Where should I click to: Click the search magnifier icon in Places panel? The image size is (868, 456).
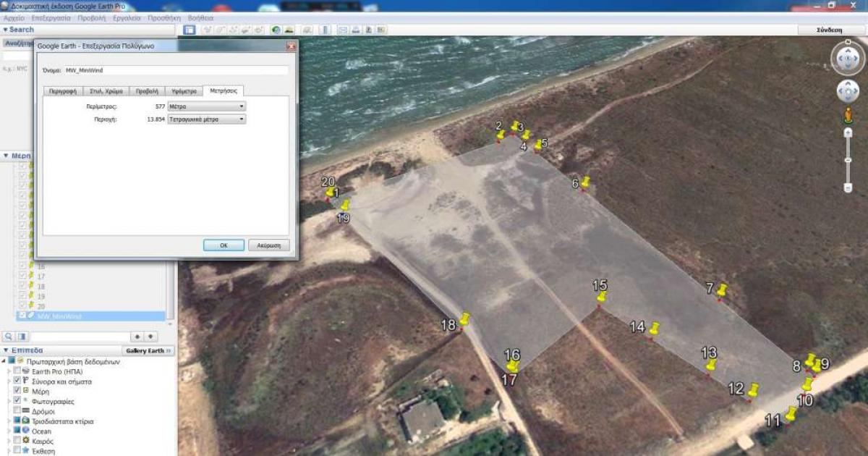point(9,337)
